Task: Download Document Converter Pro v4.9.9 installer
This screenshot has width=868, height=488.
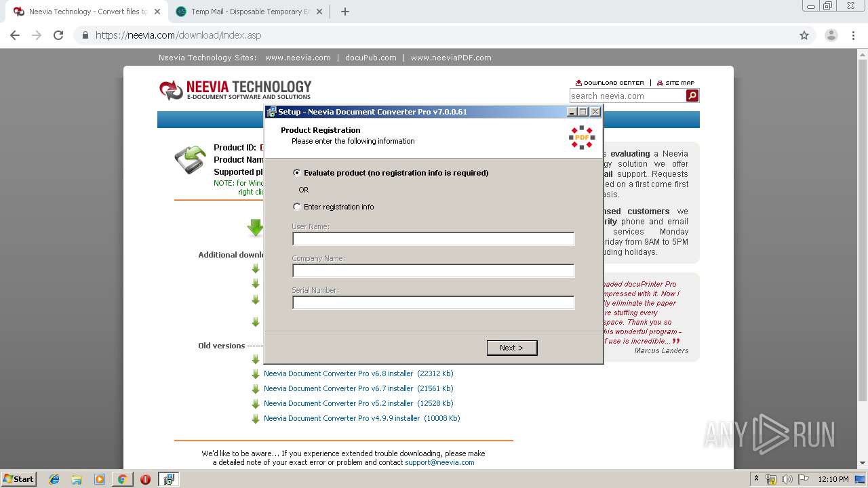Action: (x=362, y=418)
